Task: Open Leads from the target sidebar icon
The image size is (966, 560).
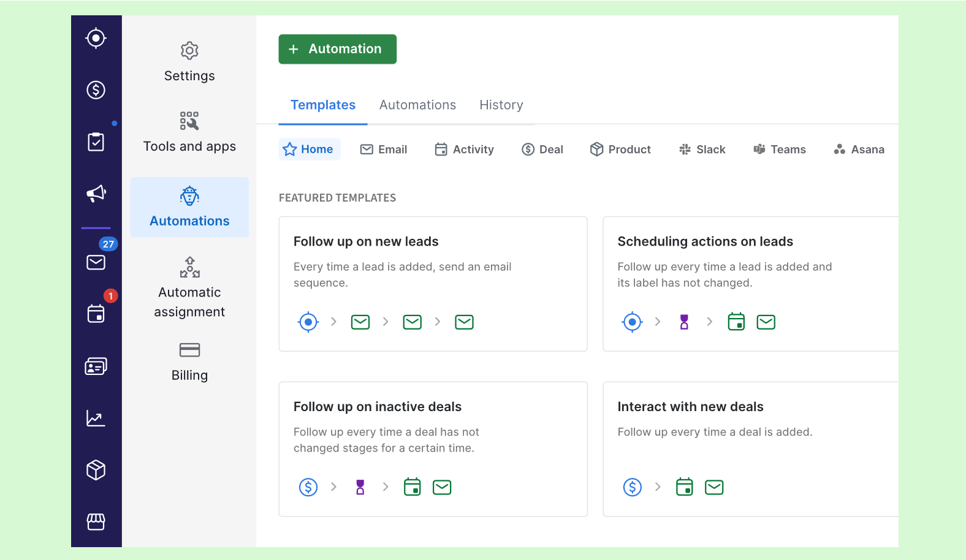Action: pos(96,38)
